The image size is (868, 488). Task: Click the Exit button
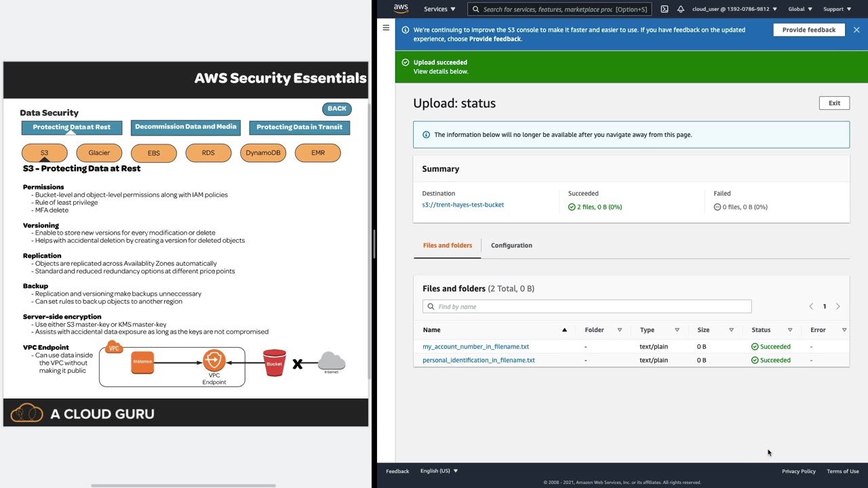[834, 103]
